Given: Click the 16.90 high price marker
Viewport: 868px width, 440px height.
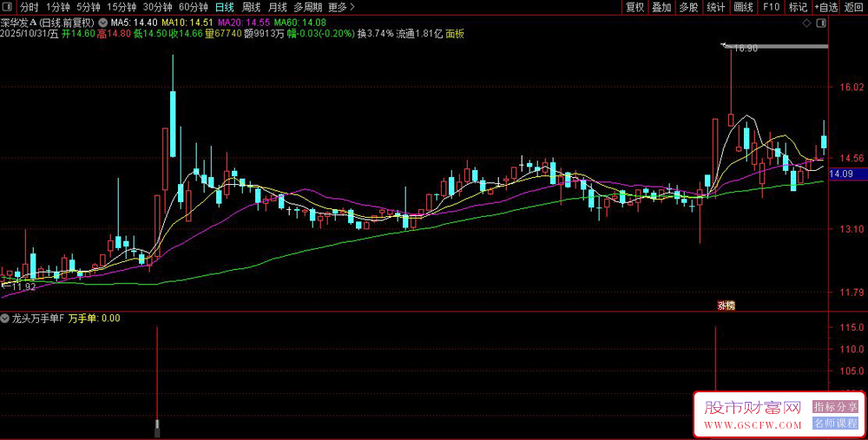Looking at the screenshot, I should (744, 49).
